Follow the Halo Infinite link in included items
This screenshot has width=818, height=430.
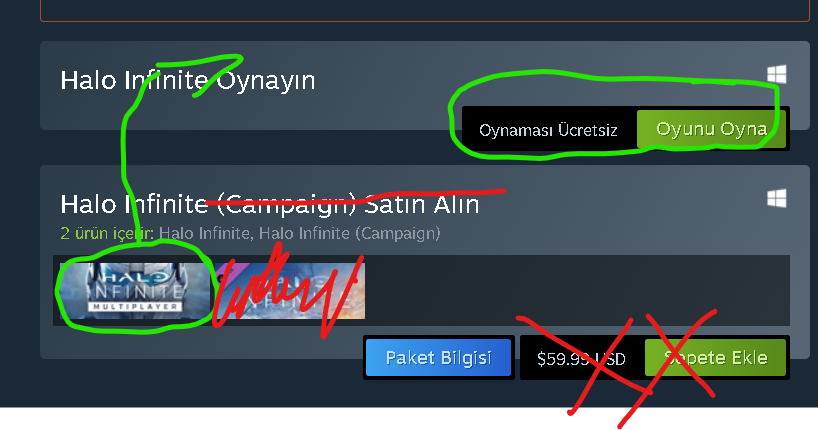coord(204,233)
